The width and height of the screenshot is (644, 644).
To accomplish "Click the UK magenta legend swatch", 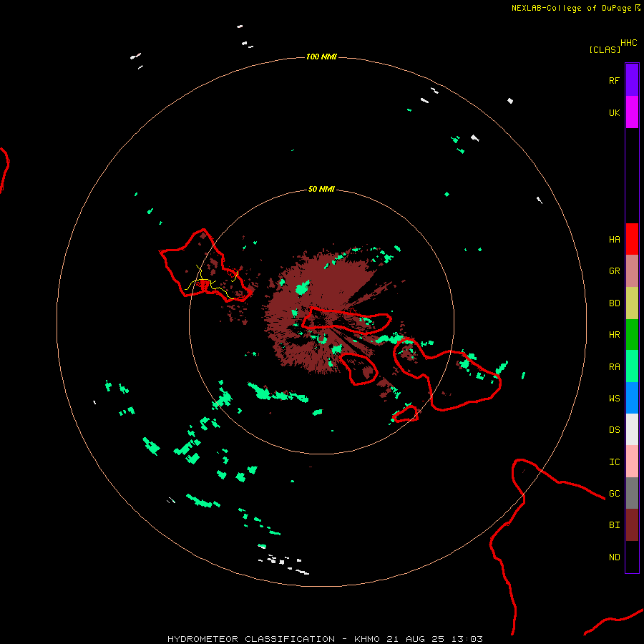I will (632, 112).
